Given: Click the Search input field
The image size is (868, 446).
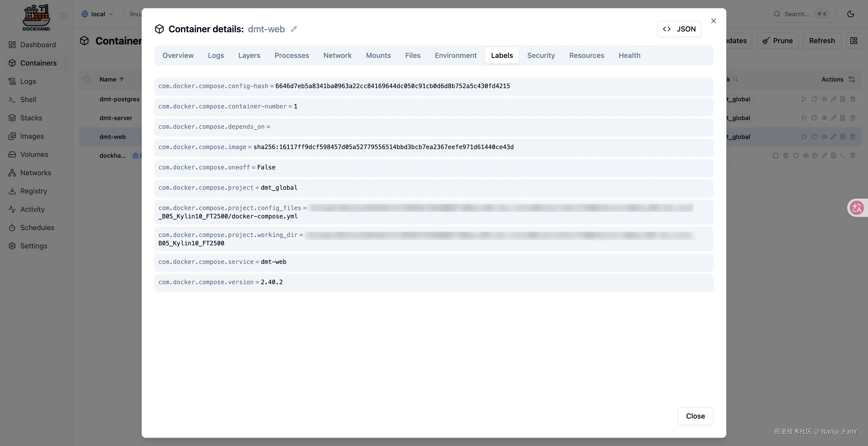Looking at the screenshot, I should point(797,14).
